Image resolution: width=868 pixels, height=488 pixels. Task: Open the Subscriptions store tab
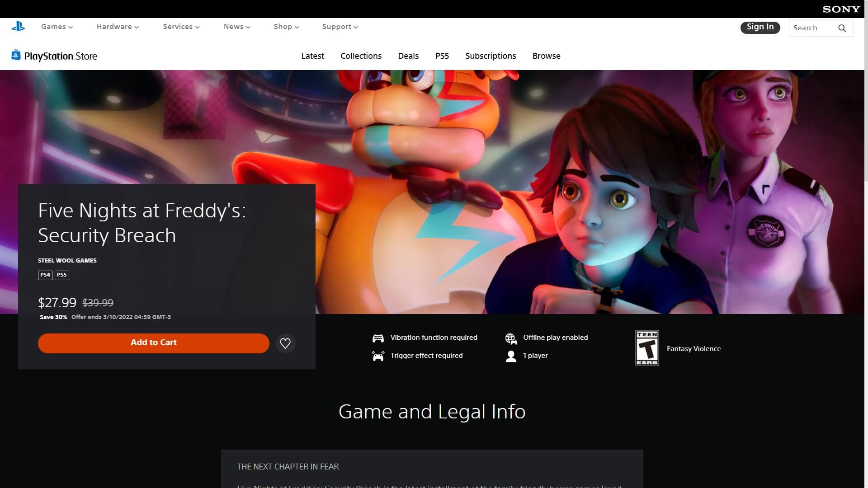click(491, 56)
